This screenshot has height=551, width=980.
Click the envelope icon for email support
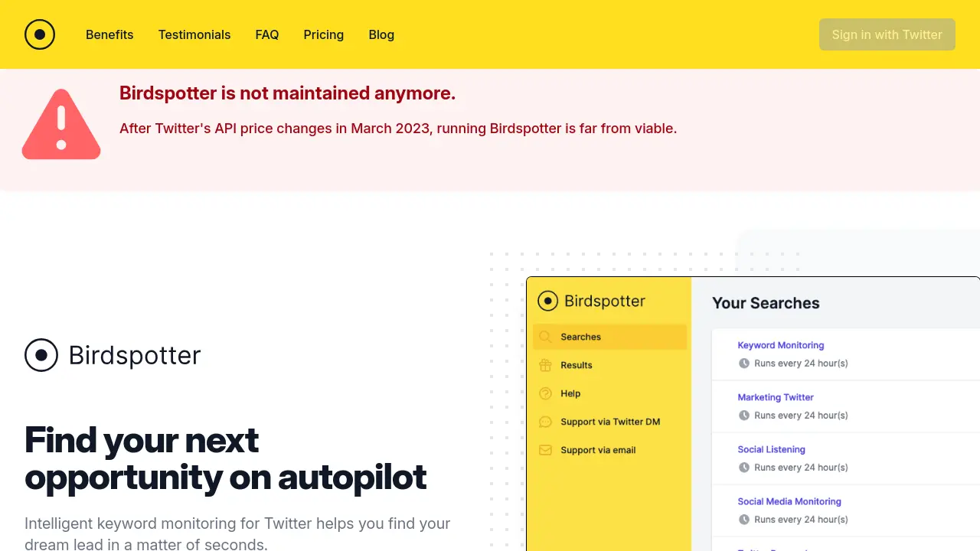pyautogui.click(x=545, y=450)
